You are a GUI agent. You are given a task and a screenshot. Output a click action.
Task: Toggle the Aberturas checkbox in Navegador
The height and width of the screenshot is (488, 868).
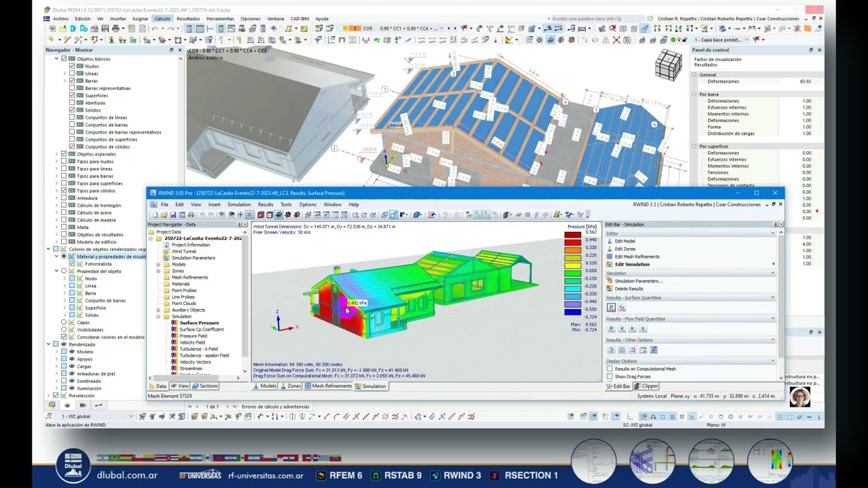(72, 103)
